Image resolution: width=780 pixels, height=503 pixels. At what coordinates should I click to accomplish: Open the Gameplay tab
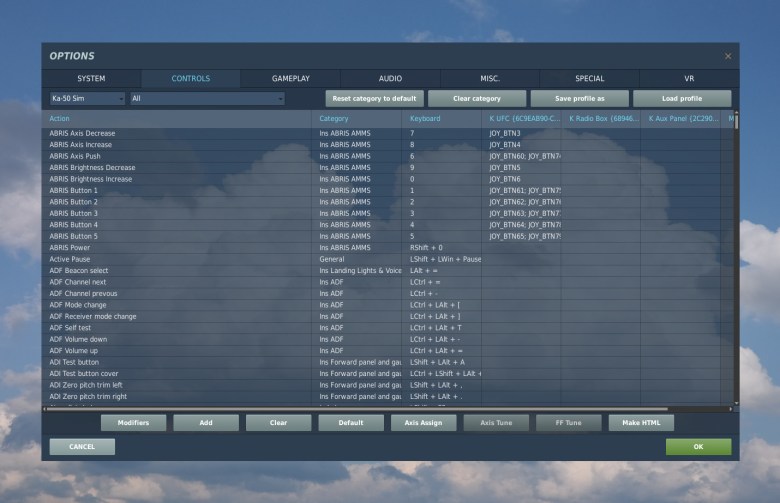[290, 78]
